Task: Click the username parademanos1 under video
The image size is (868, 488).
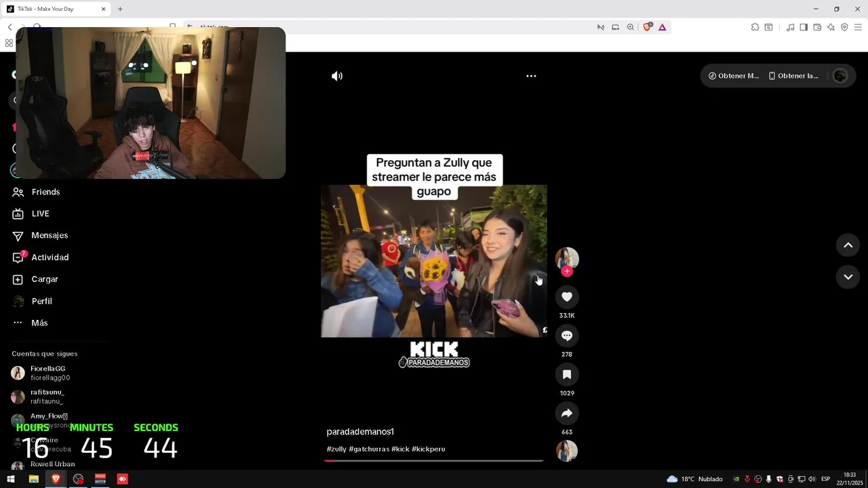Action: tap(360, 432)
